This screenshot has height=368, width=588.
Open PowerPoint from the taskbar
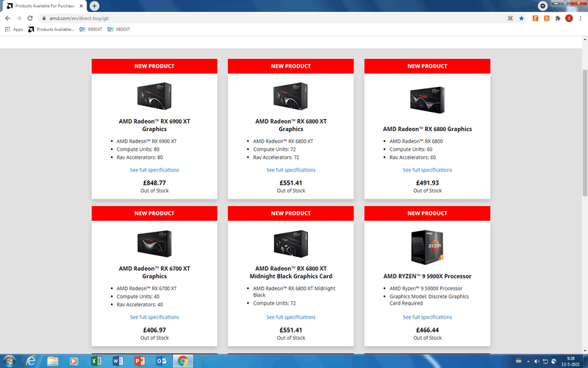coord(140,361)
